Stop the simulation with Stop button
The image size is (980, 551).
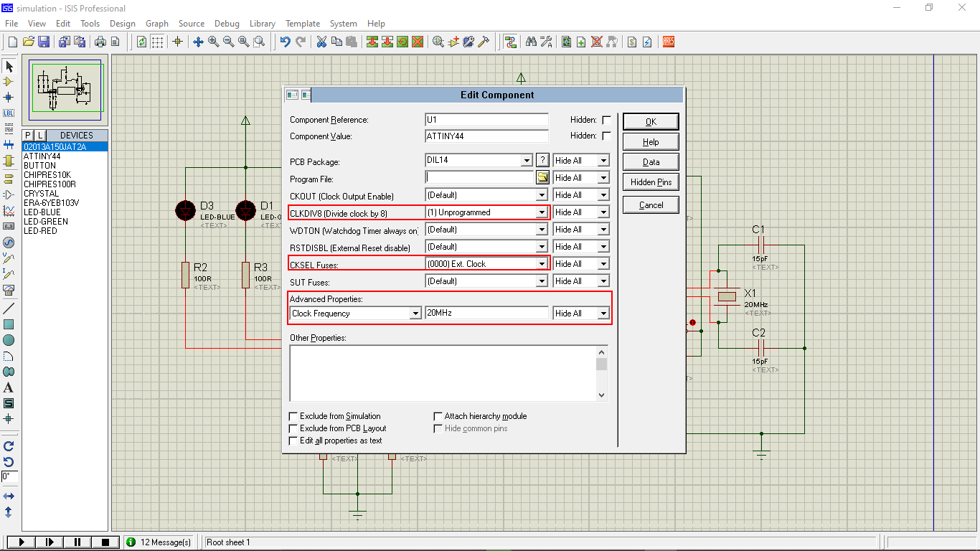[x=105, y=542]
